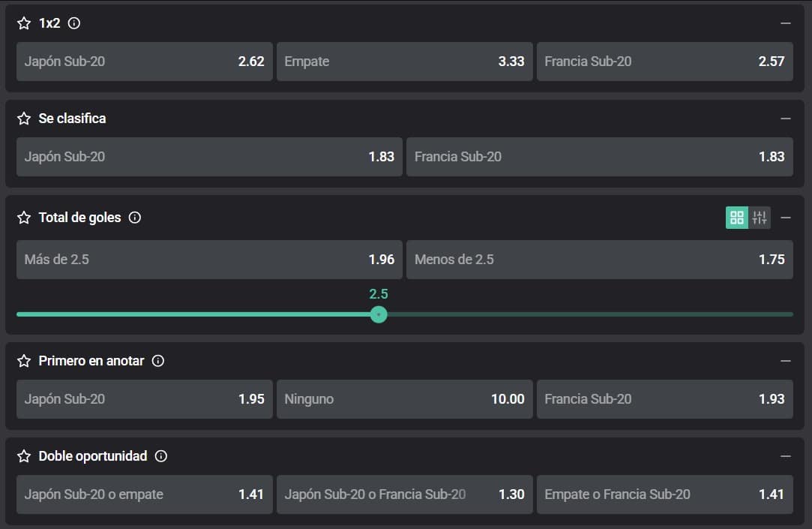Star the Primero en anotar market

pyautogui.click(x=24, y=361)
